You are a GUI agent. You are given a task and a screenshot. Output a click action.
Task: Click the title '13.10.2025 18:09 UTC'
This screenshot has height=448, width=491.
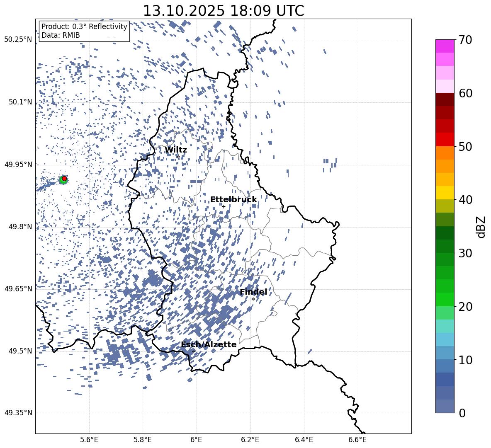point(224,11)
